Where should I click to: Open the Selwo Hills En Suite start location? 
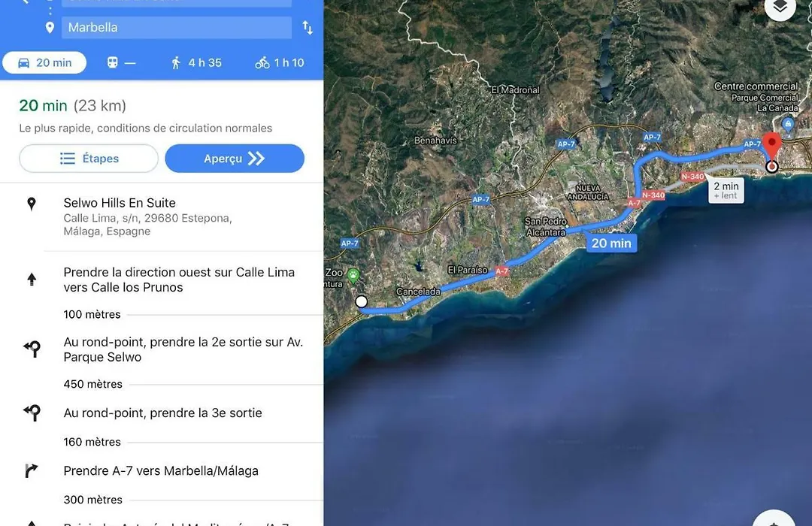point(162,216)
